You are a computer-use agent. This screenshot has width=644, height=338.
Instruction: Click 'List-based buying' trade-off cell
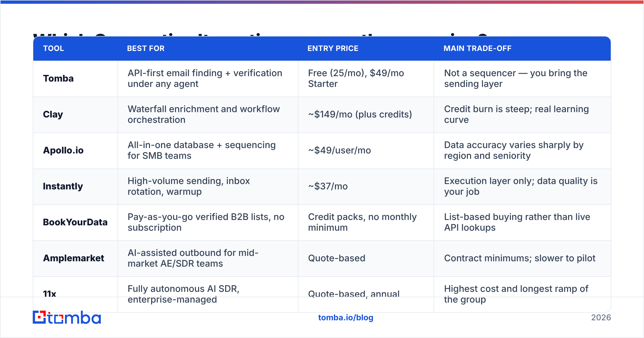[522, 222]
